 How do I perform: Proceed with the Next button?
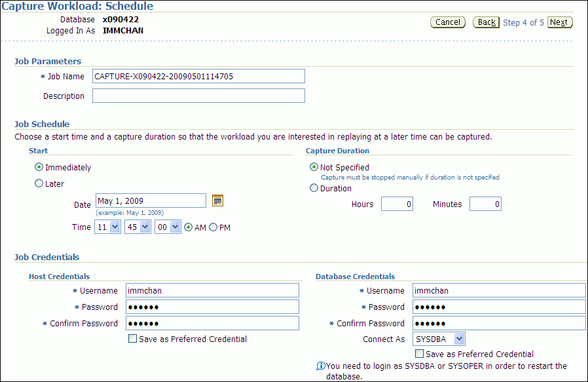(559, 22)
